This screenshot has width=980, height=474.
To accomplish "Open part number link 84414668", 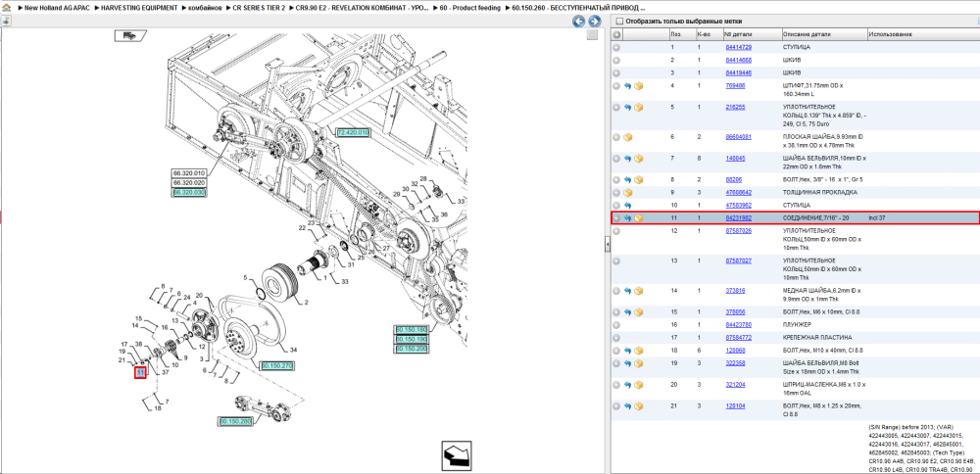I will (x=738, y=60).
